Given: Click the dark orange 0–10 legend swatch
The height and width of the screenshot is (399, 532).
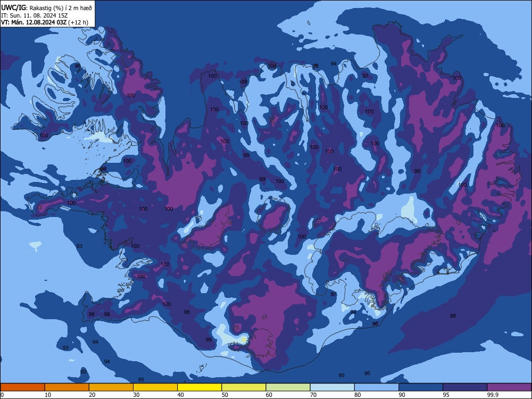Looking at the screenshot, I should coord(22,387).
